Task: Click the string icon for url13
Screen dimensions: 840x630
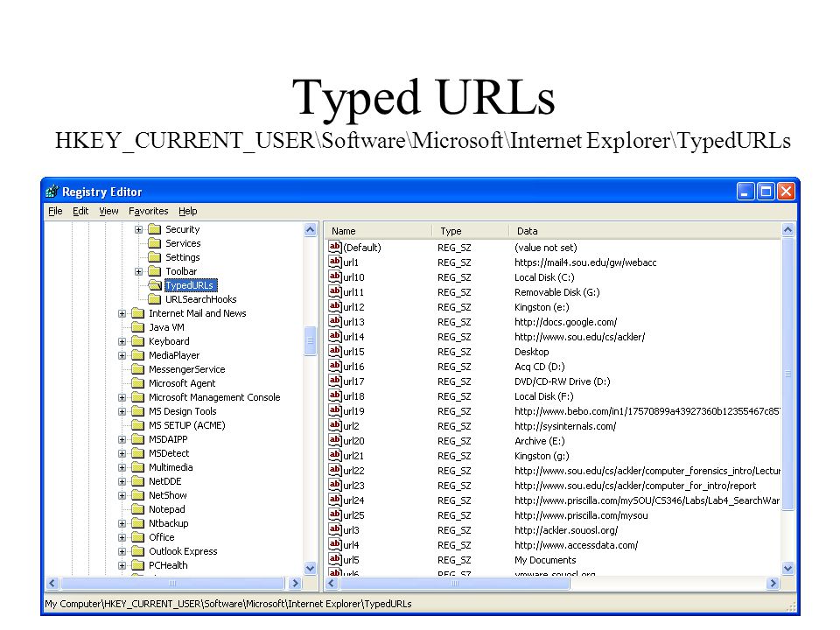Action: (335, 321)
